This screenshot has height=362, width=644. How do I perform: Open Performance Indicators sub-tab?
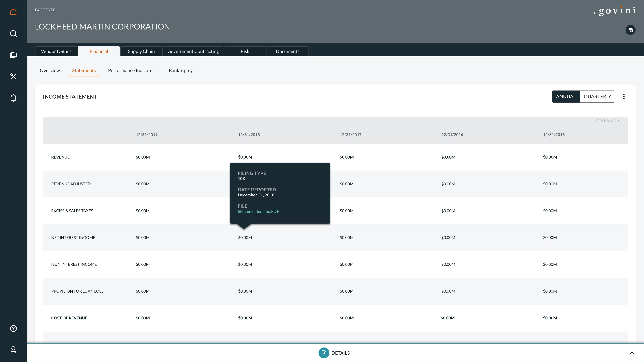tap(132, 70)
